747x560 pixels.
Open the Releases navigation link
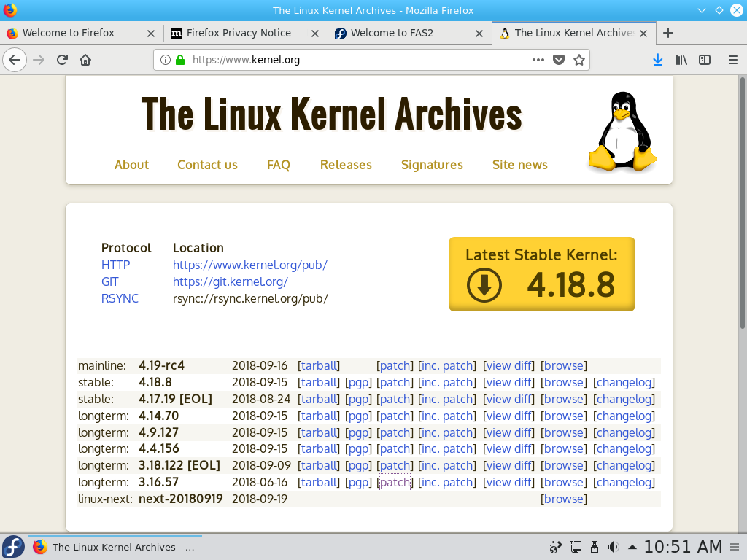[346, 165]
